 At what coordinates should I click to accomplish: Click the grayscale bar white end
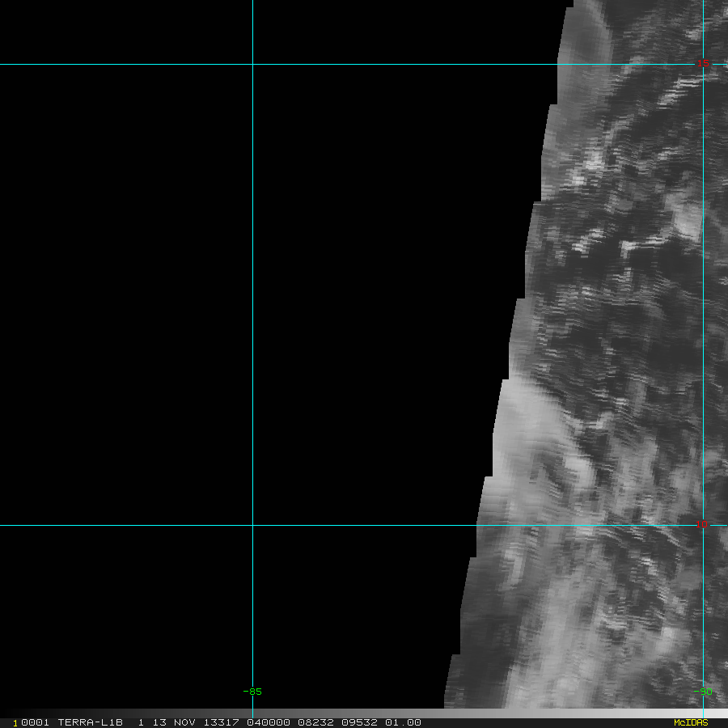click(x=720, y=713)
